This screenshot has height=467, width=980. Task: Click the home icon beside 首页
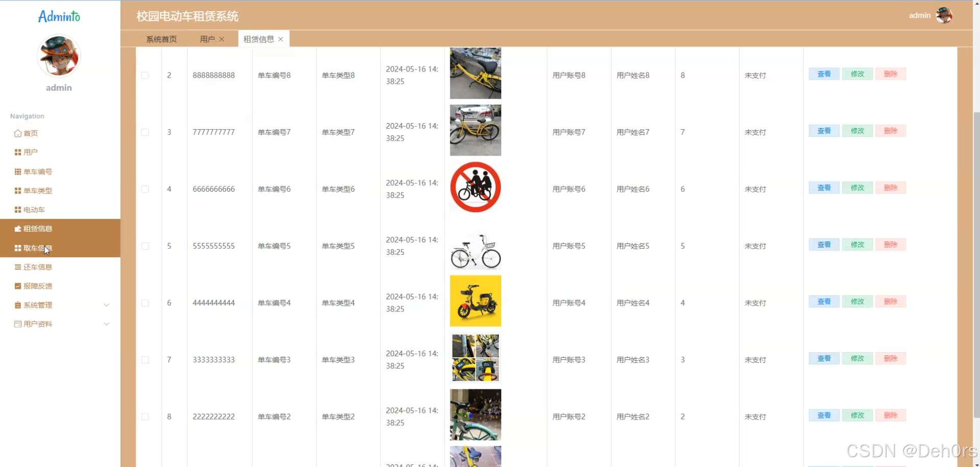[x=18, y=133]
